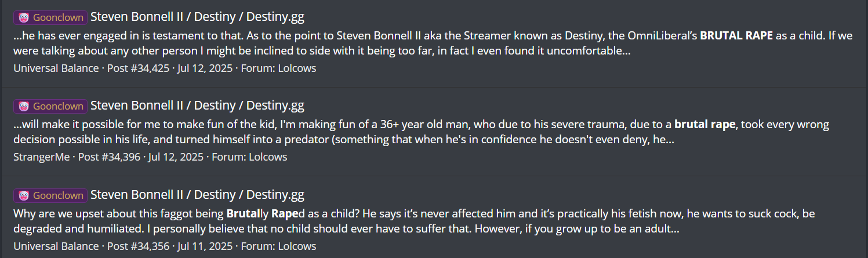The height and width of the screenshot is (258, 868).
Task: Jump to Post #34,396
Action: [109, 157]
